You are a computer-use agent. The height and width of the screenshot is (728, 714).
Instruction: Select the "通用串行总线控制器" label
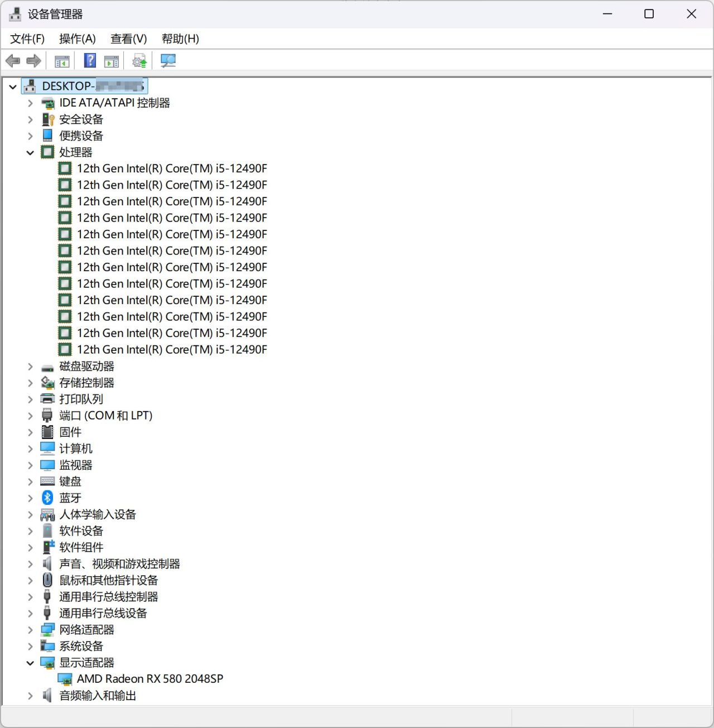[x=109, y=596]
